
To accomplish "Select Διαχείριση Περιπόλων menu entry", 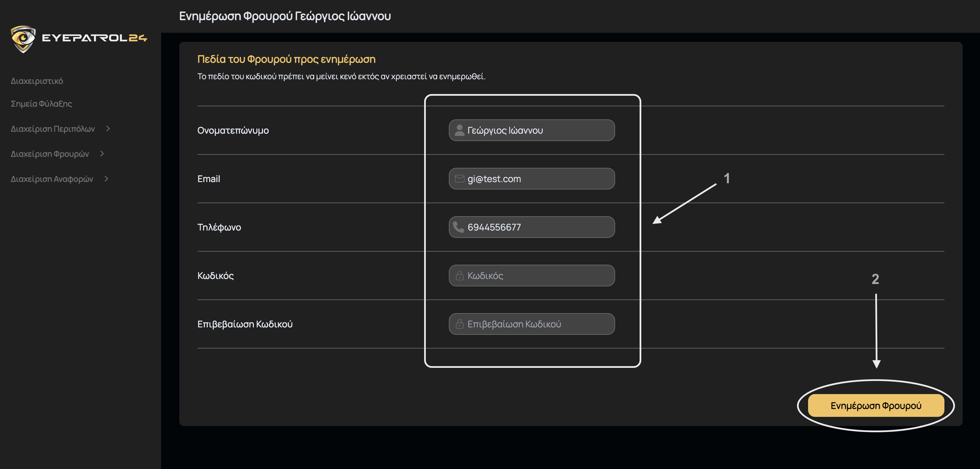I will 53,129.
